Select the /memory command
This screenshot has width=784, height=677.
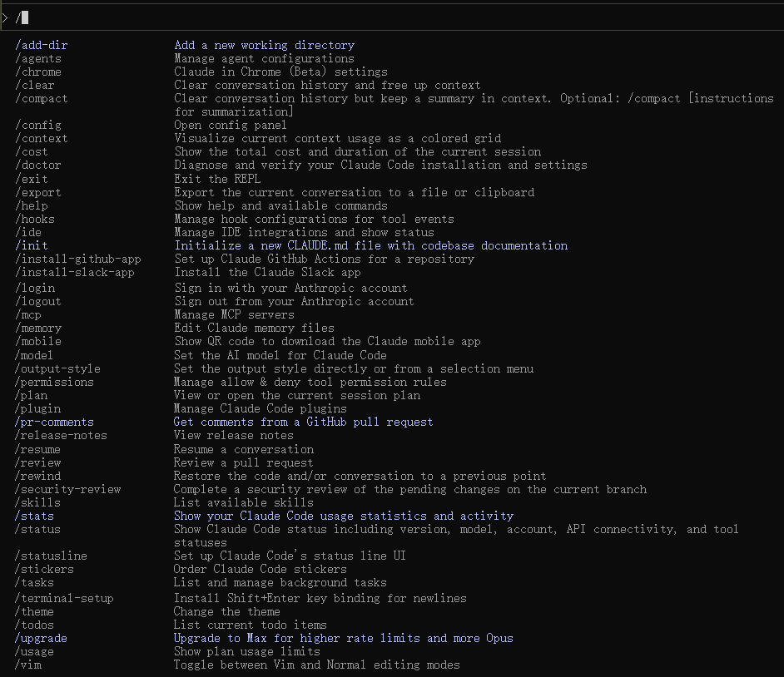38,329
